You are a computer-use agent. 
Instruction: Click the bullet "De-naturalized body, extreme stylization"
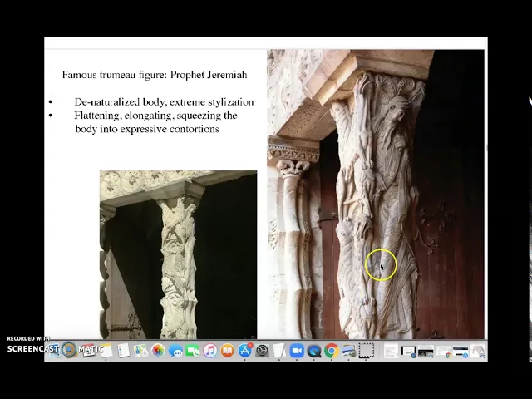pos(164,102)
